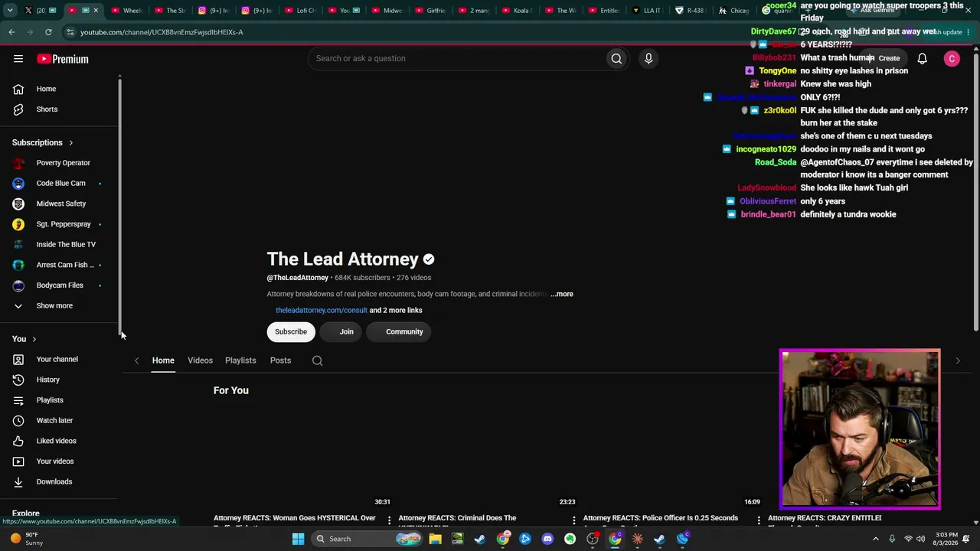Viewport: 980px width, 551px height.
Task: Expand the Subscriptions section heading
Action: click(43, 142)
